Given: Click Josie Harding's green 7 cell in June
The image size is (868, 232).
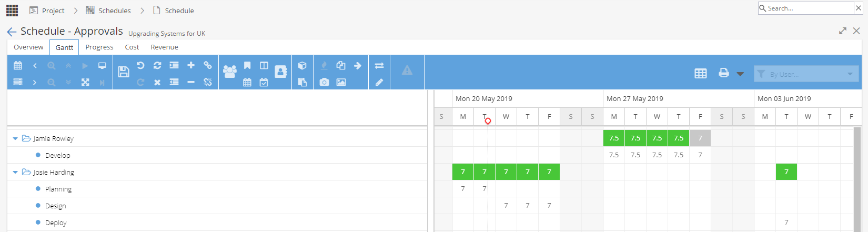Looking at the screenshot, I should (786, 172).
